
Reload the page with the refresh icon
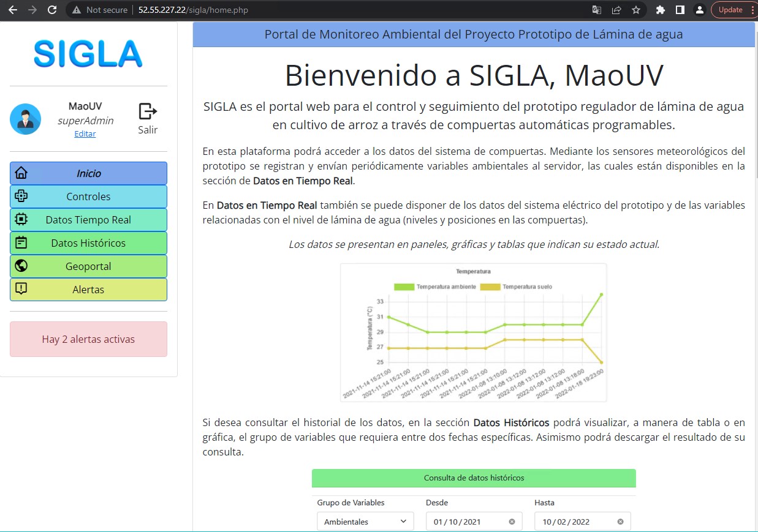click(52, 10)
